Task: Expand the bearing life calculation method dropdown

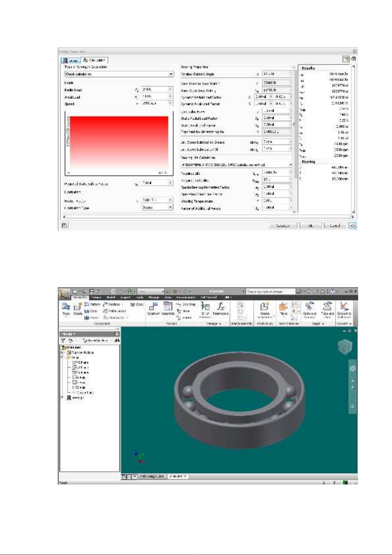Action: [290, 165]
